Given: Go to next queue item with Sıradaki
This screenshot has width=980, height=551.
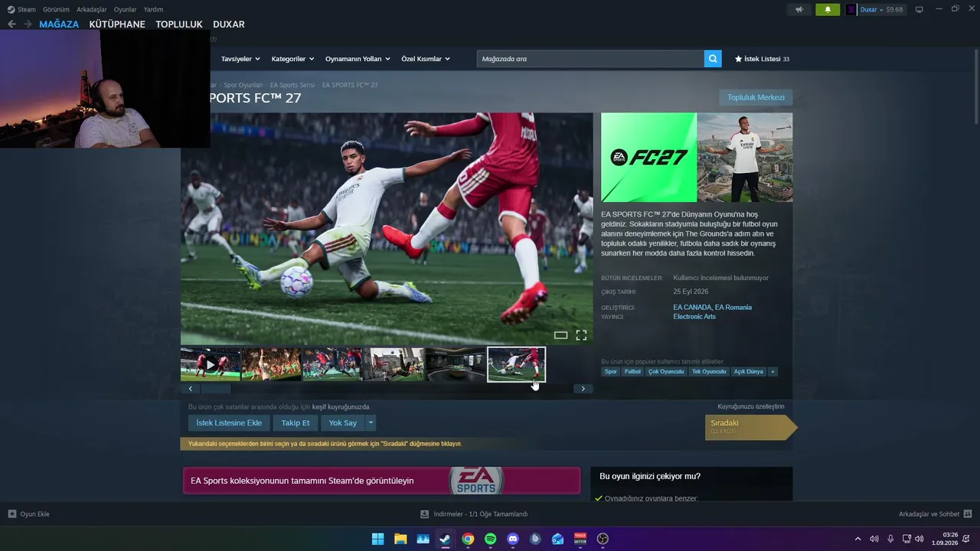Looking at the screenshot, I should 750,427.
